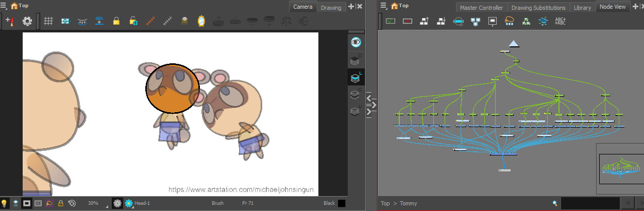Image resolution: width=644 pixels, height=211 pixels.
Task: Expand panel with the right-pointing splitter arrow
Action: tap(375, 105)
